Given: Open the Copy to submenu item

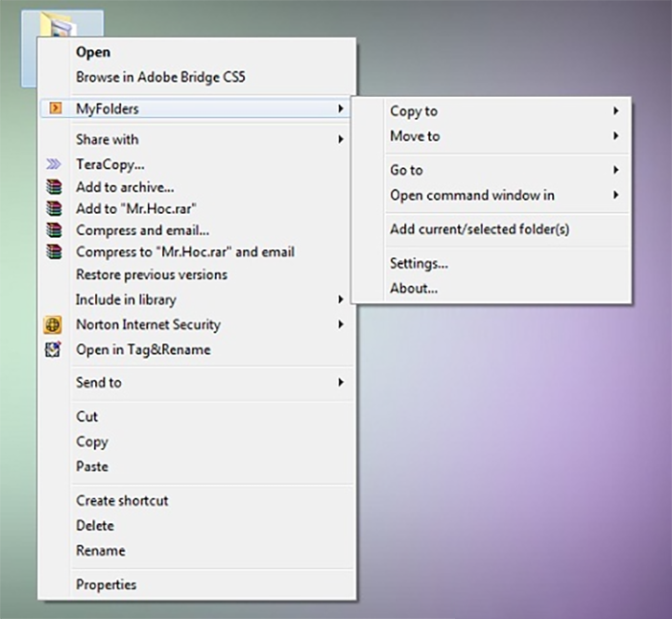Looking at the screenshot, I should click(x=492, y=111).
